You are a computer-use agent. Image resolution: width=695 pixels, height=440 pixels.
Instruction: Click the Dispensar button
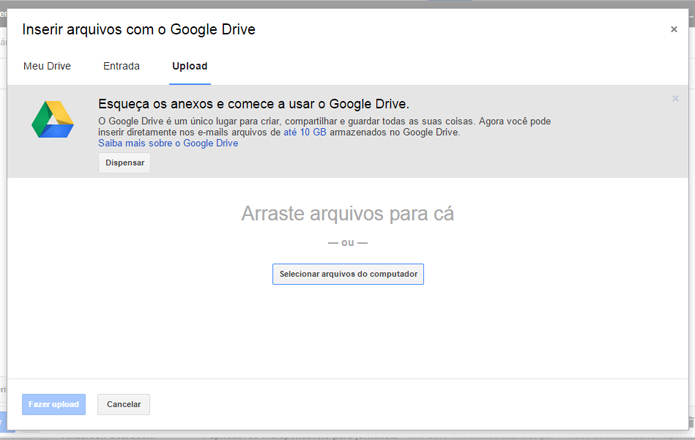click(125, 163)
